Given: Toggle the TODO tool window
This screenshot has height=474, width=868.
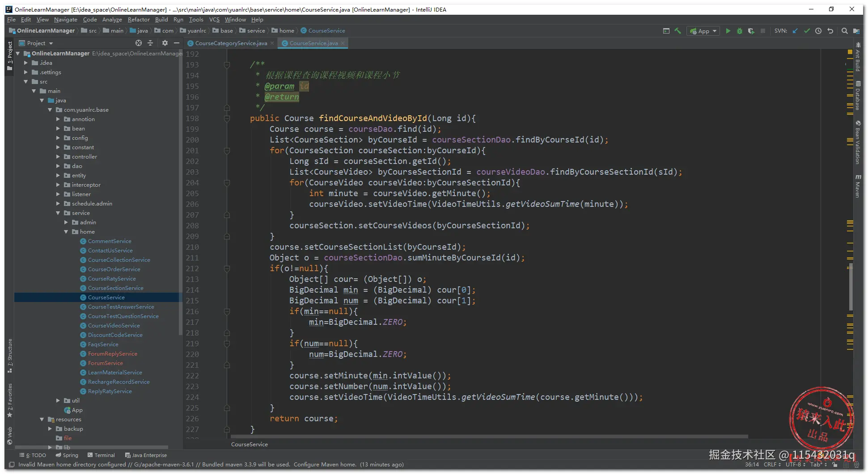Looking at the screenshot, I should [33, 455].
